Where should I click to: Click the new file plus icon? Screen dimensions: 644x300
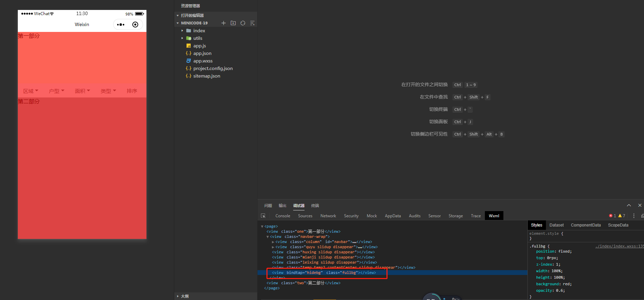tap(224, 23)
